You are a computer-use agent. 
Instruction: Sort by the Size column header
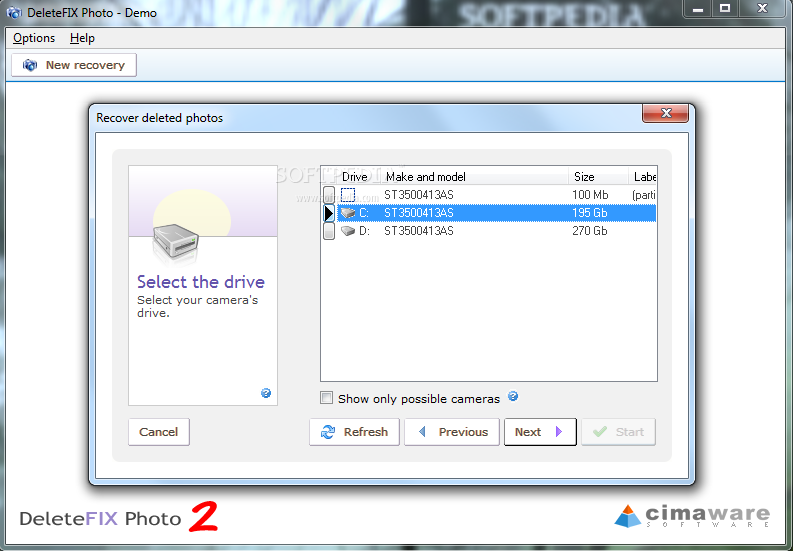[598, 177]
